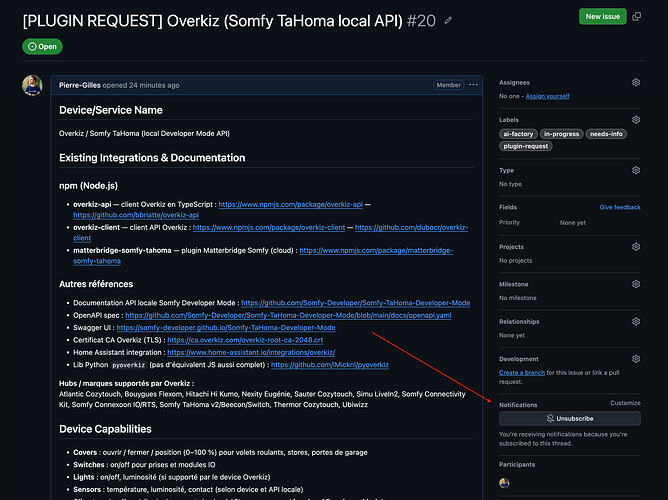Click the 'No type' text

point(510,184)
